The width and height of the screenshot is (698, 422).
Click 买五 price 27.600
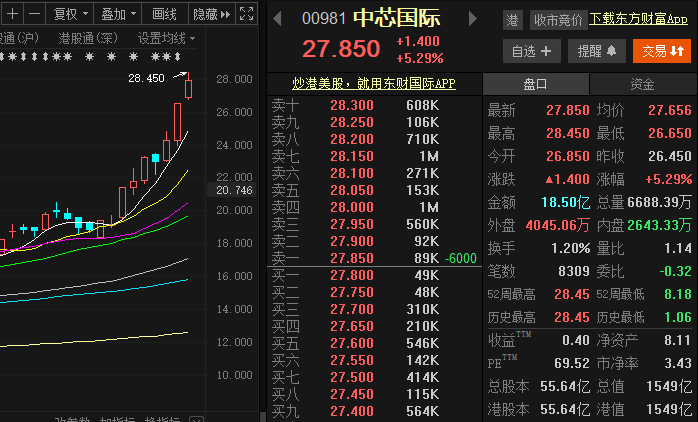352,343
